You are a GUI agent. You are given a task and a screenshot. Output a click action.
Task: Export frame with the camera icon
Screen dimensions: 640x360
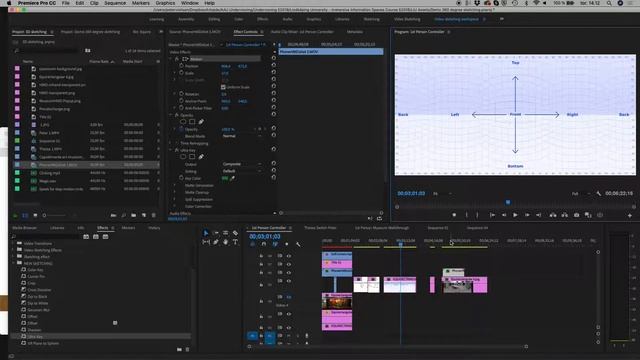(576, 215)
